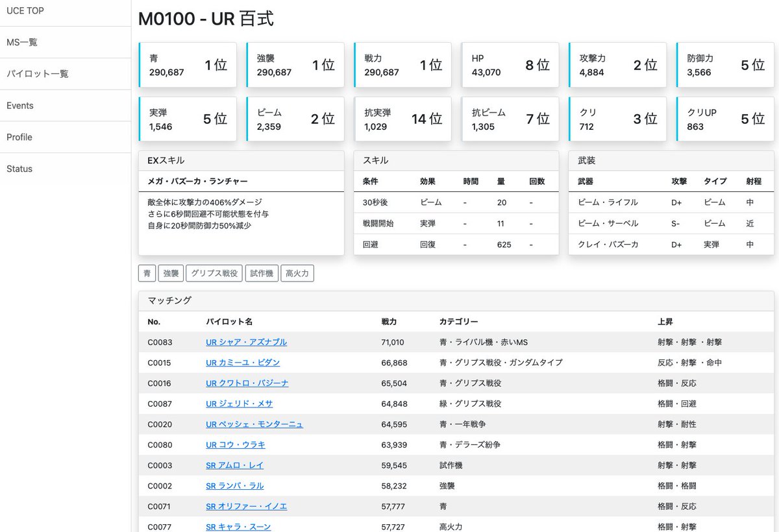Select the ビーム 2,359 stat card
Image resolution: width=779 pixels, height=532 pixels.
coord(295,119)
